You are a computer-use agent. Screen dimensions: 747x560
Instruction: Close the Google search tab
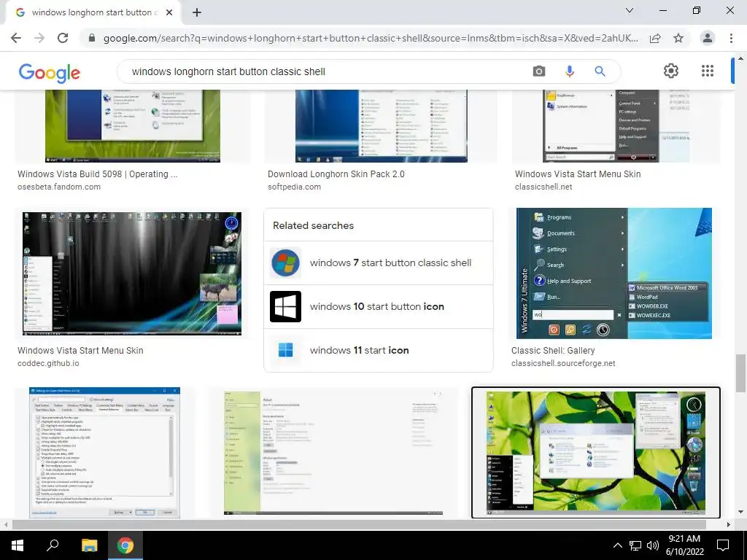tap(169, 12)
